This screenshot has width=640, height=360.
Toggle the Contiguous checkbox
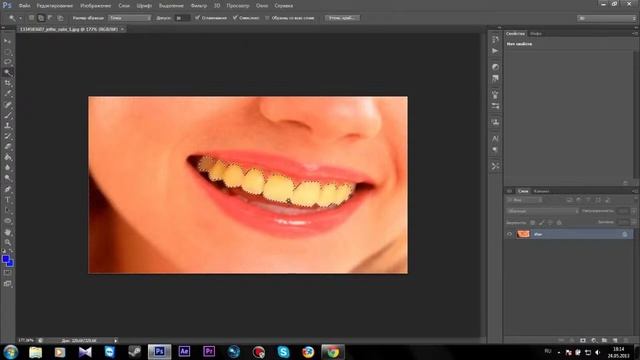(x=235, y=18)
